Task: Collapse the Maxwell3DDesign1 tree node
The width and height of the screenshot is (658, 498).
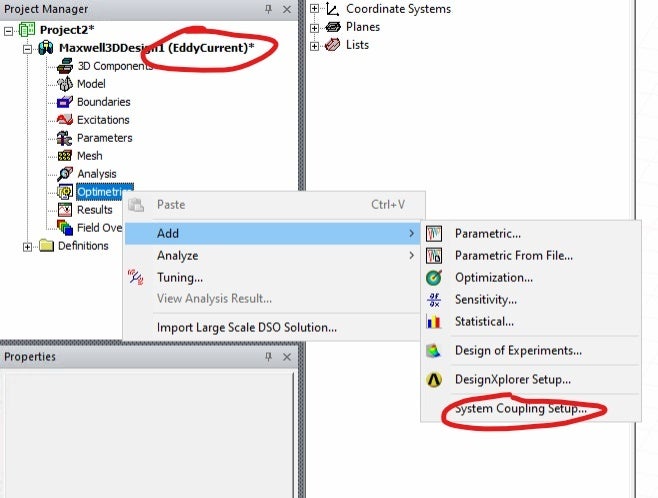Action: coord(27,49)
